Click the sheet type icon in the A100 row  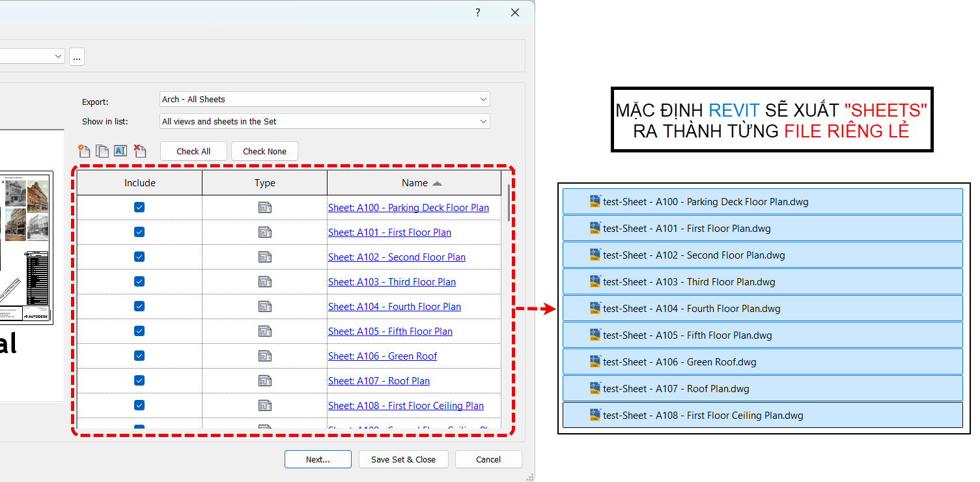265,208
